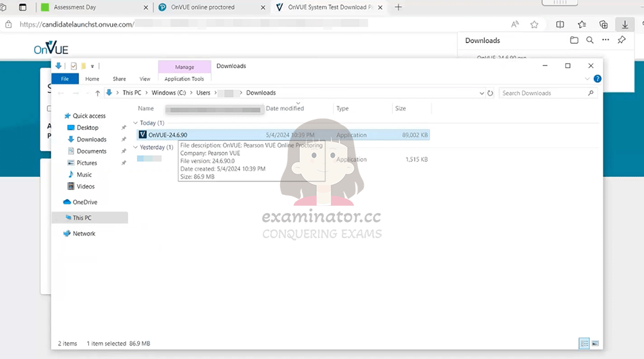644x359 pixels.
Task: Click Users in the breadcrumb path
Action: [x=203, y=93]
